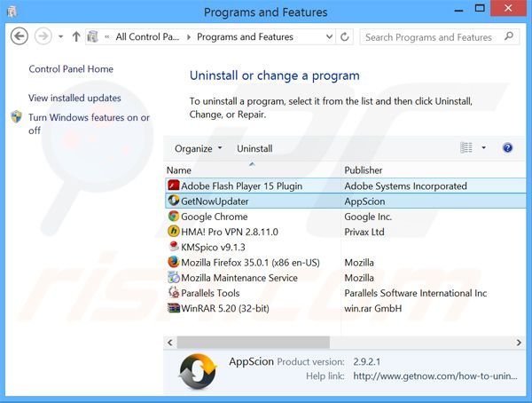Select the Google Chrome entry name
Viewport: 532px width, 403px height.
(x=215, y=217)
